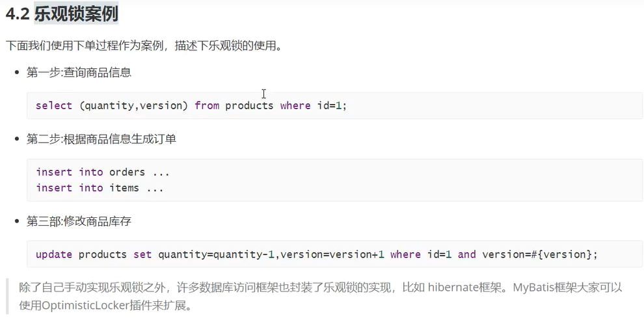Click the 'insert into items ...' line
The height and width of the screenshot is (322, 644).
100,188
